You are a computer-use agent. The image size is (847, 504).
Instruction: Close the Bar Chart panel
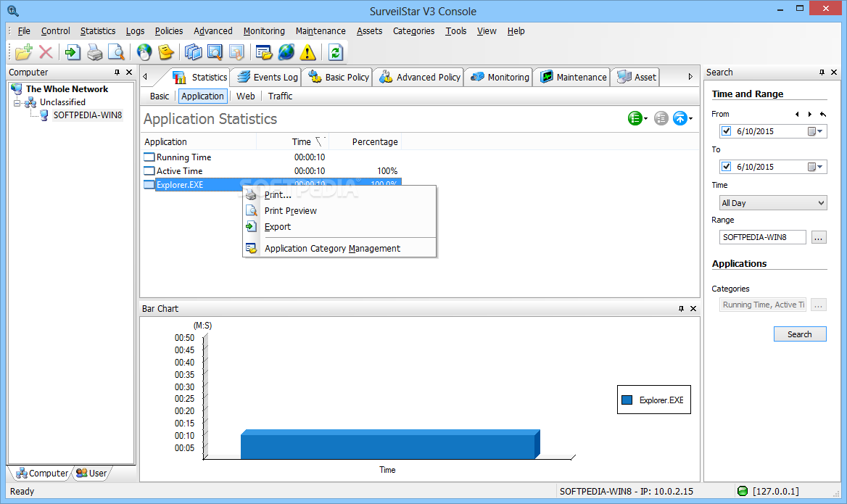click(x=693, y=308)
